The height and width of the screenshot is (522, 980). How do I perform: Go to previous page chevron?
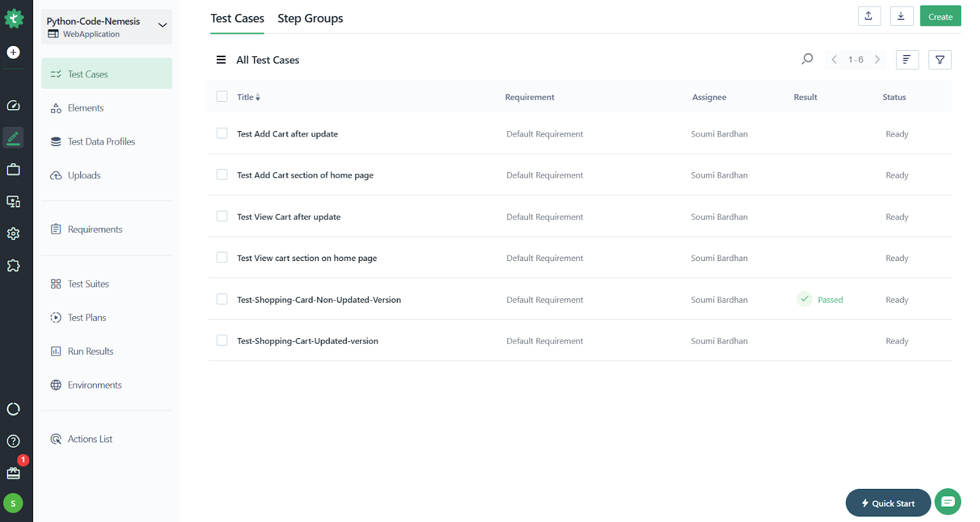coord(834,59)
